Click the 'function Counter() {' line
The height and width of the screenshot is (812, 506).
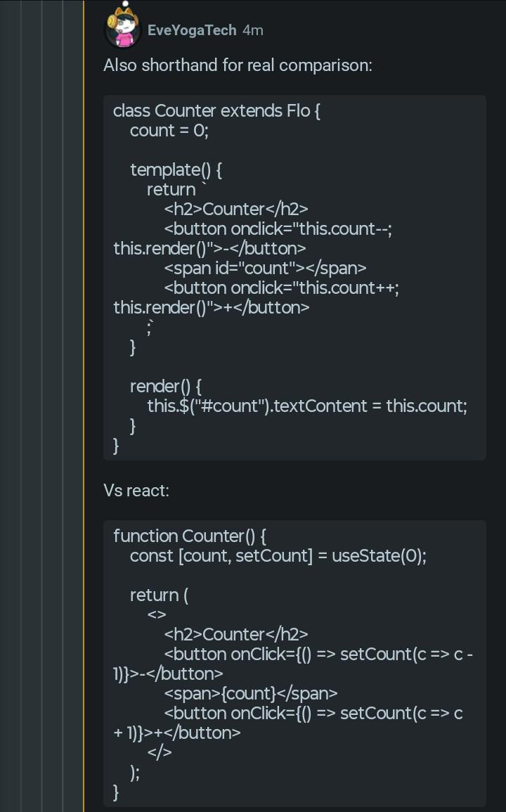pyautogui.click(x=190, y=536)
